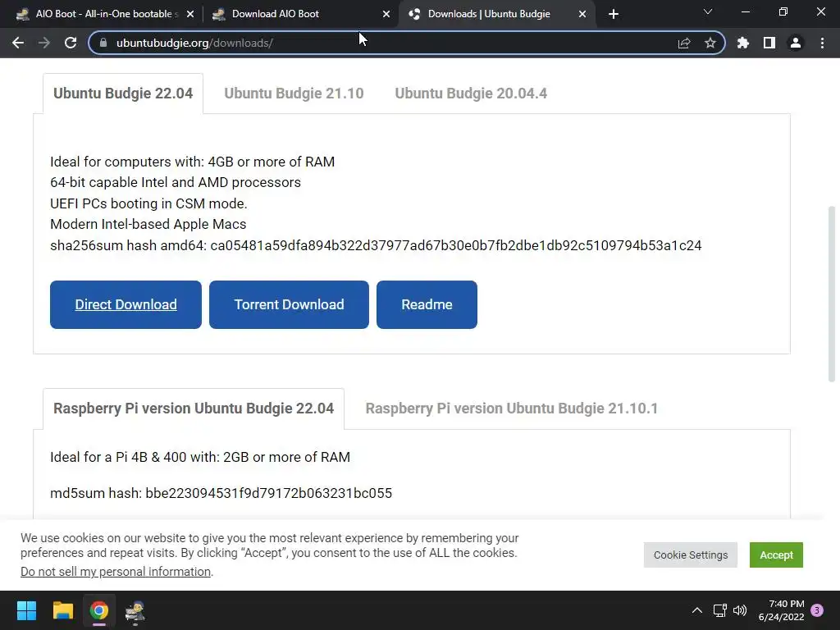Switch to the Download AIO Boot tab
The width and height of the screenshot is (840, 630).
pyautogui.click(x=300, y=14)
